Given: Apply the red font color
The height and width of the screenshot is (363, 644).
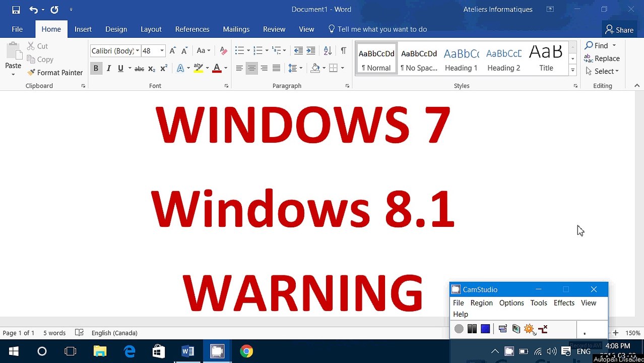Looking at the screenshot, I should 217,68.
